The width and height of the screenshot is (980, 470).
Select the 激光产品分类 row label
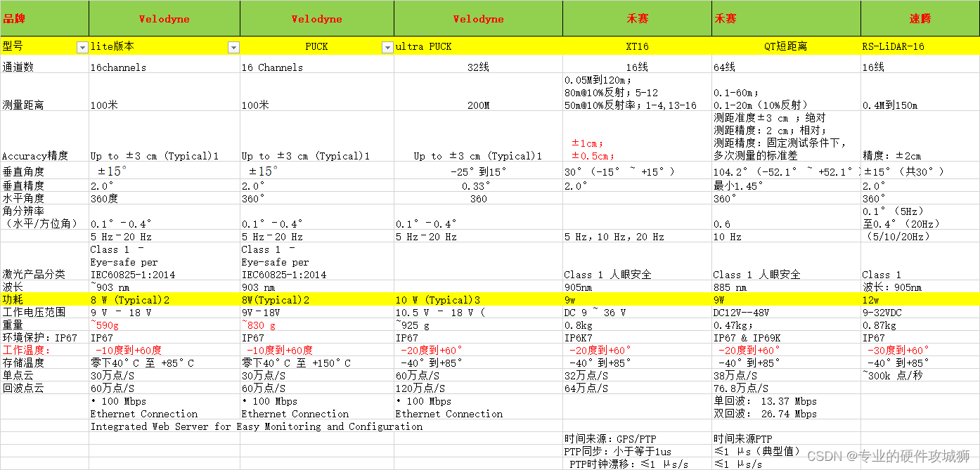45,261
